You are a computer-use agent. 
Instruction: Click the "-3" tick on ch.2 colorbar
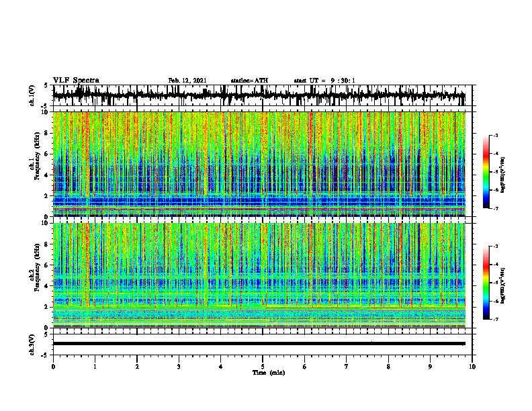point(495,246)
